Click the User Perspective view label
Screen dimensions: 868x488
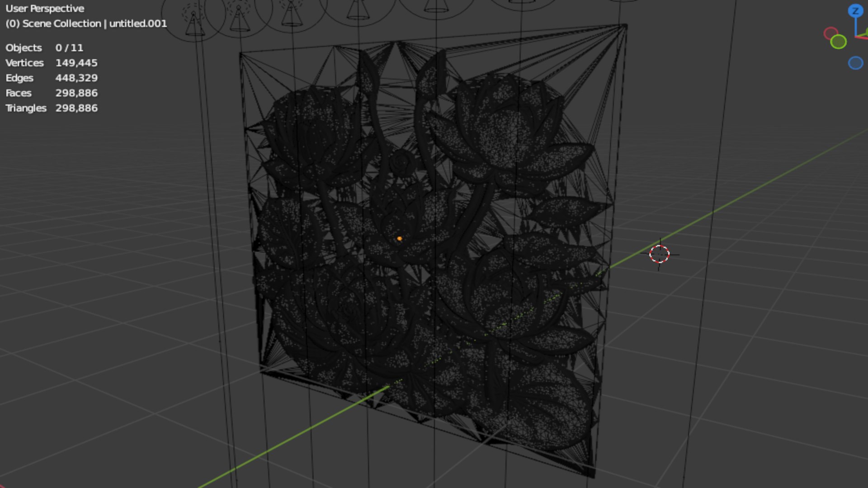(45, 9)
